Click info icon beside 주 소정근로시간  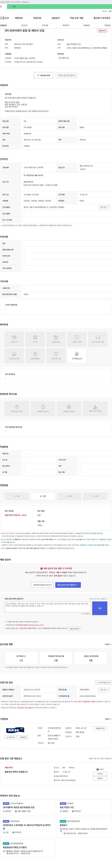pos(36,175)
